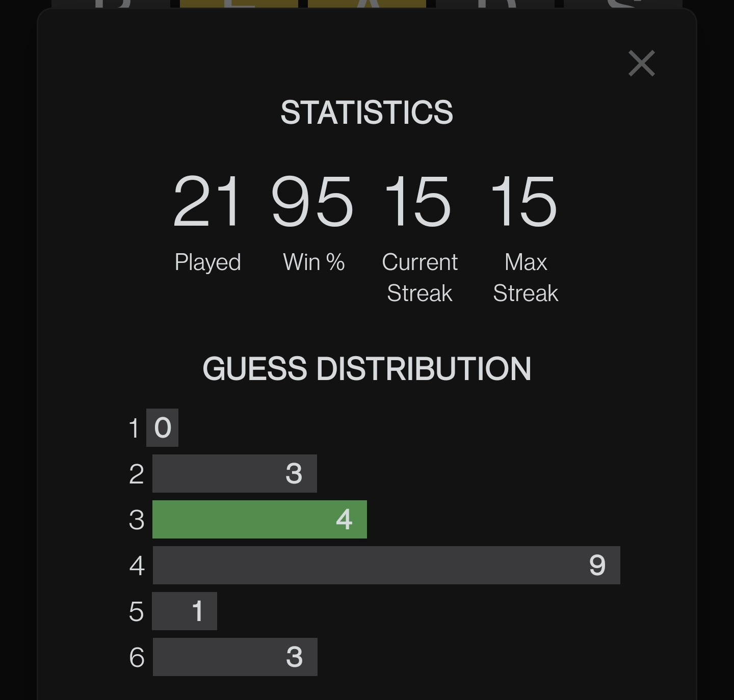The height and width of the screenshot is (700, 734).
Task: Click the STATISTICS heading
Action: [366, 112]
